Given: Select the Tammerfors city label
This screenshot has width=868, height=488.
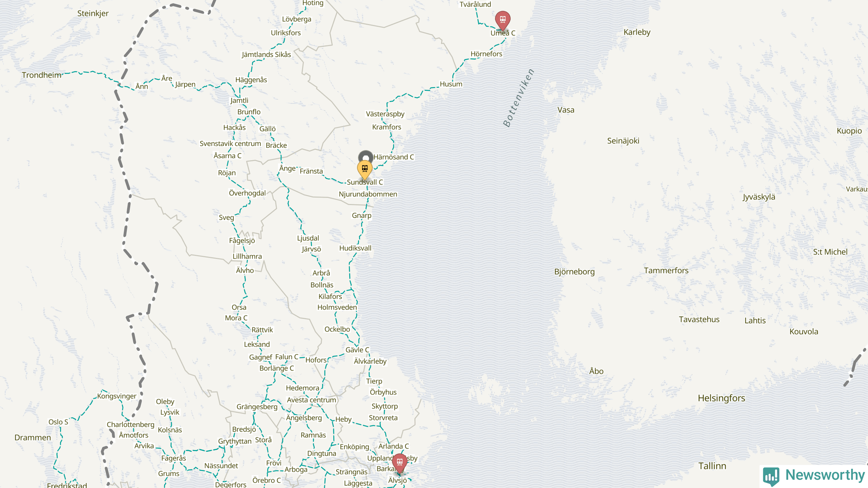Looking at the screenshot, I should (x=666, y=270).
